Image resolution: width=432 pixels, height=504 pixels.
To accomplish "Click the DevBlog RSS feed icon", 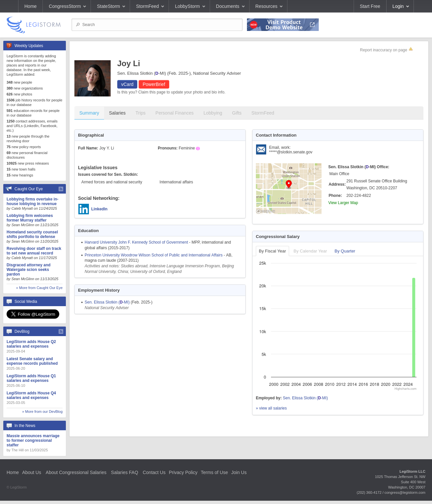I will (x=61, y=332).
